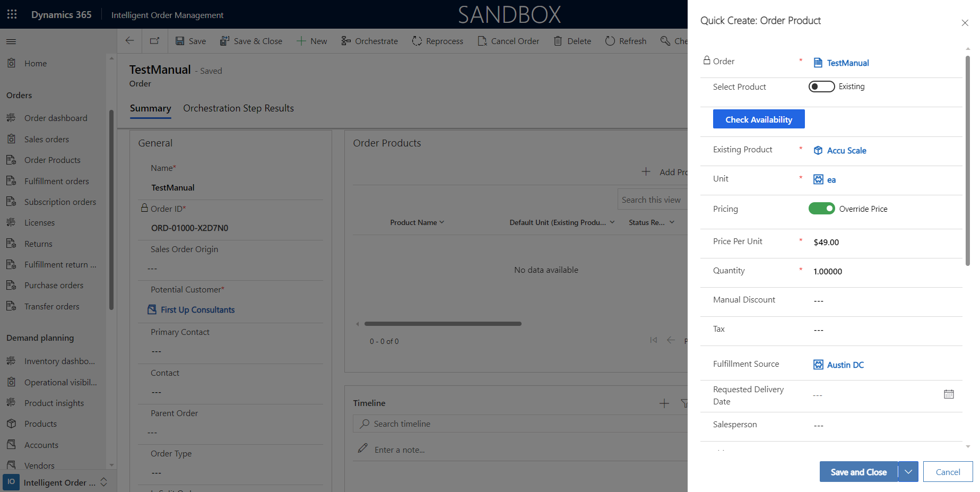Open Purchase orders in sidebar
Image resolution: width=980 pixels, height=492 pixels.
(x=53, y=285)
